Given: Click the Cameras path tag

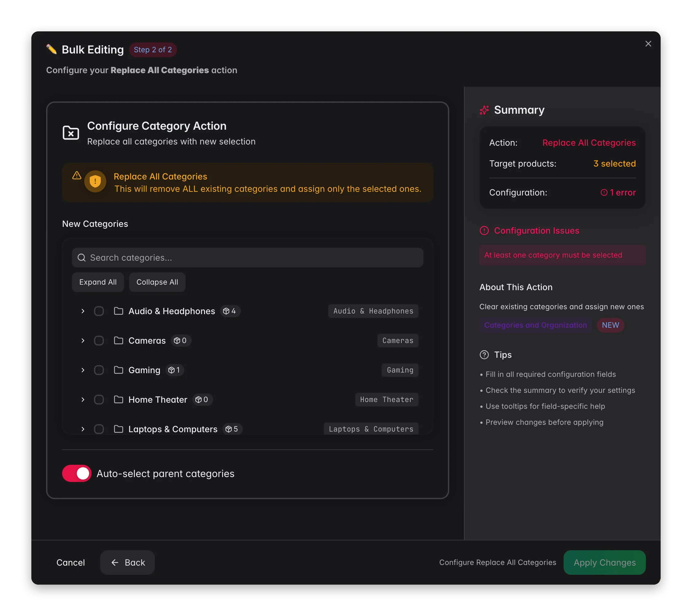Looking at the screenshot, I should (398, 340).
